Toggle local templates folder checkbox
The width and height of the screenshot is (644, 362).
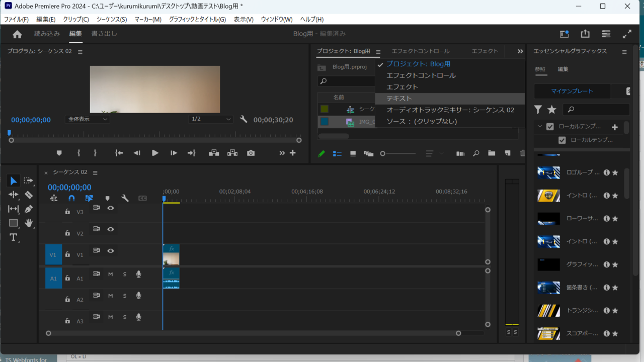point(550,127)
